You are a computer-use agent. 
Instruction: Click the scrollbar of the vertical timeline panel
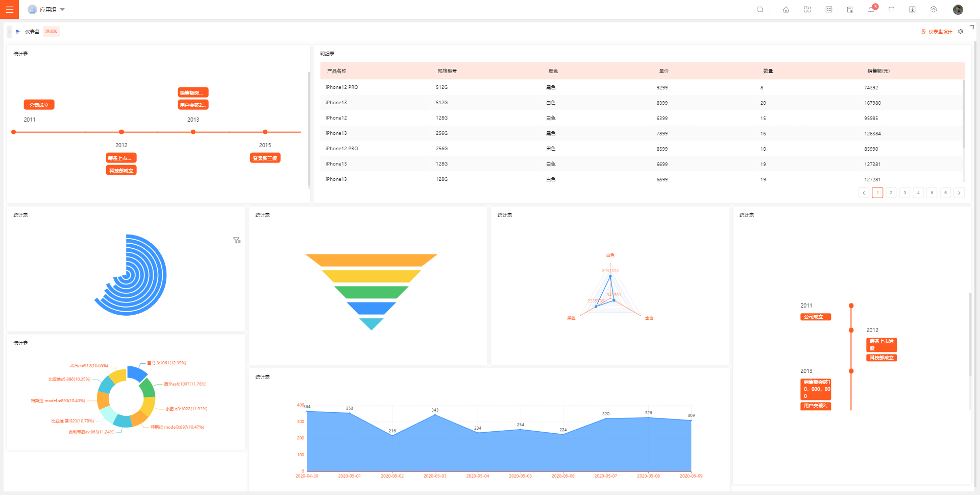970,335
